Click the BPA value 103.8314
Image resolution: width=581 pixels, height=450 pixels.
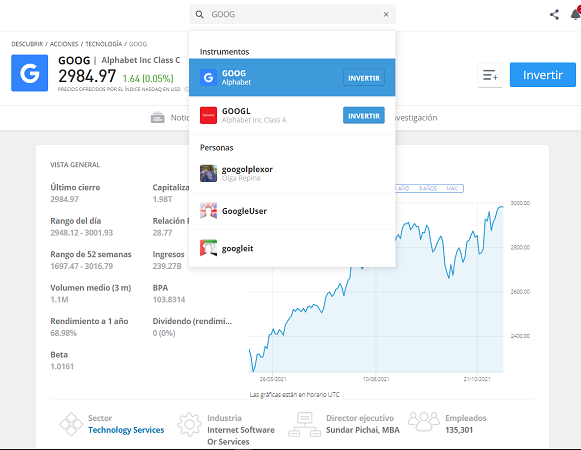pos(169,300)
